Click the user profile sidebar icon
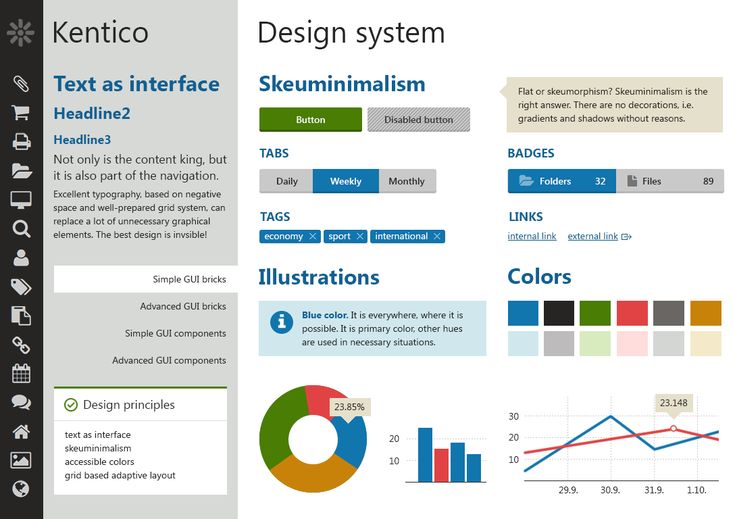The width and height of the screenshot is (735, 519). click(21, 258)
